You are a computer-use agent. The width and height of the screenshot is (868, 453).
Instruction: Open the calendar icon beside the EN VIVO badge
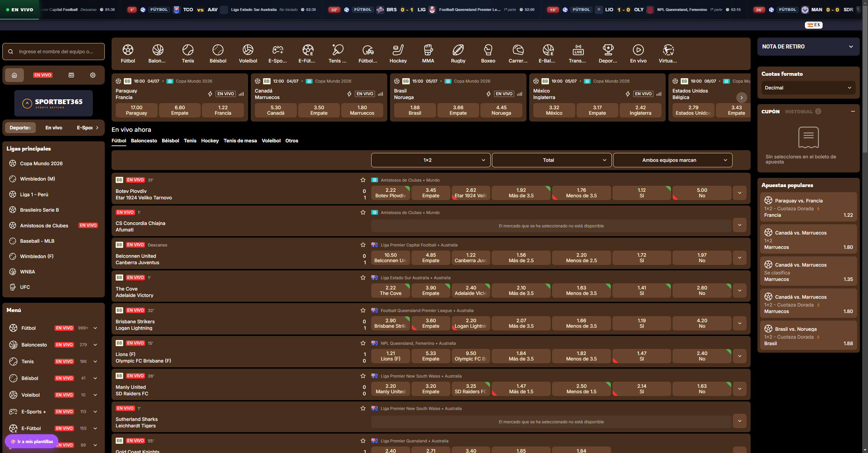pyautogui.click(x=71, y=75)
